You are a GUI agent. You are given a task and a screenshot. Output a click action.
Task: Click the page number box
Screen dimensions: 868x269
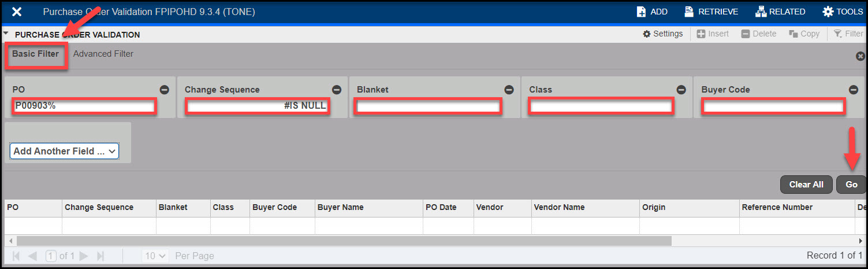pyautogui.click(x=51, y=256)
